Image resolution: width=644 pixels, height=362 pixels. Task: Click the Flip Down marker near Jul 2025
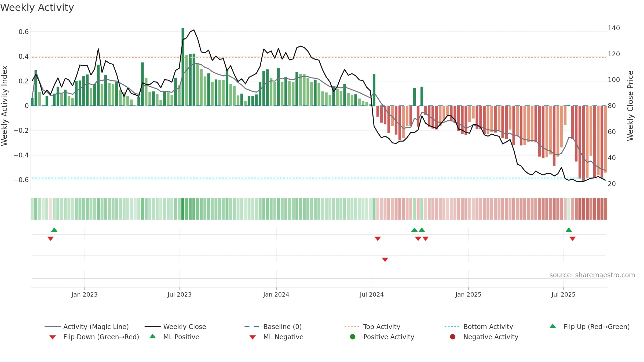573,239
